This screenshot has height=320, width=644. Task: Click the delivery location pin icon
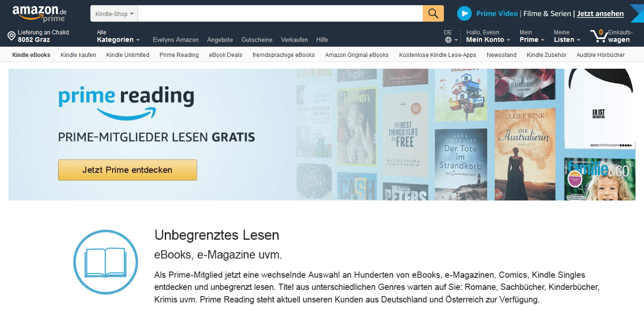[x=12, y=36]
